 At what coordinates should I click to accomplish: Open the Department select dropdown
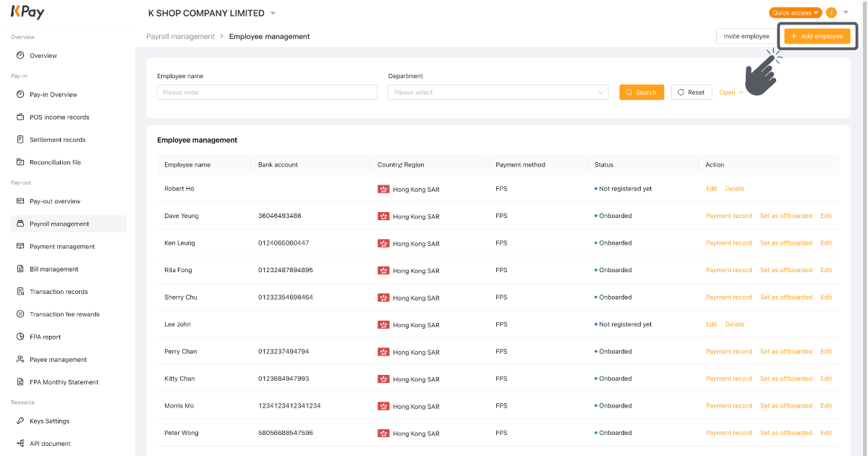pyautogui.click(x=498, y=92)
